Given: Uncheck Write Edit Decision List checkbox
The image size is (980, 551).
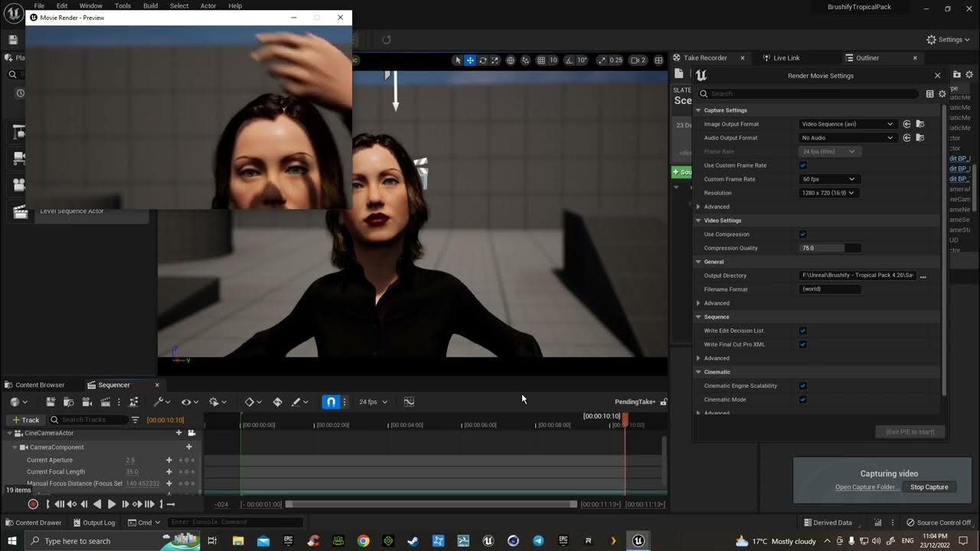Looking at the screenshot, I should pyautogui.click(x=802, y=331).
